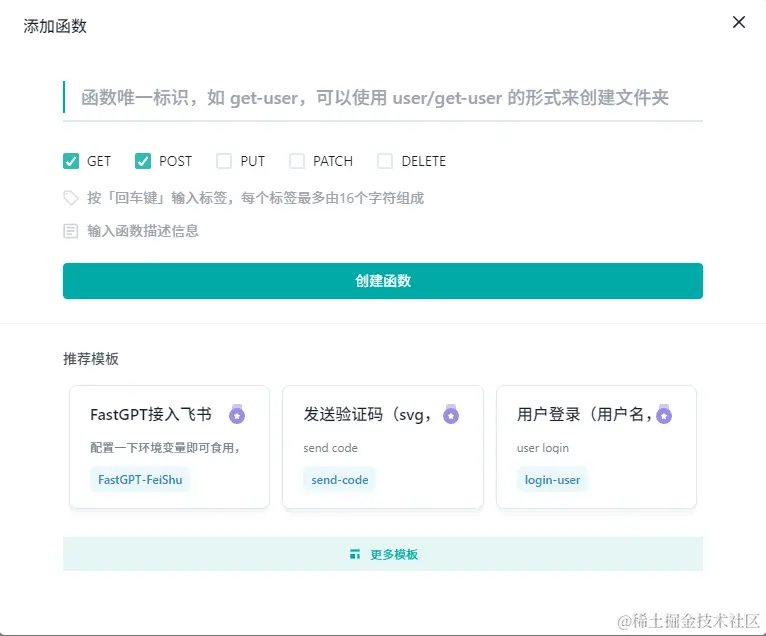Open the 用户登录 template card
The height and width of the screenshot is (636, 766).
point(596,447)
